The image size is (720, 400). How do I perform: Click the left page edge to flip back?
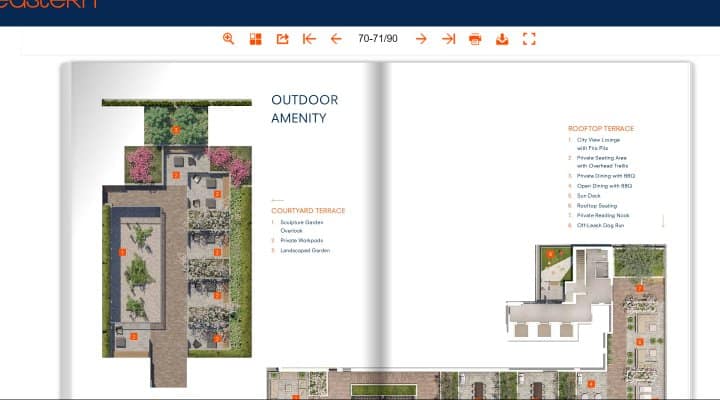tap(66, 230)
